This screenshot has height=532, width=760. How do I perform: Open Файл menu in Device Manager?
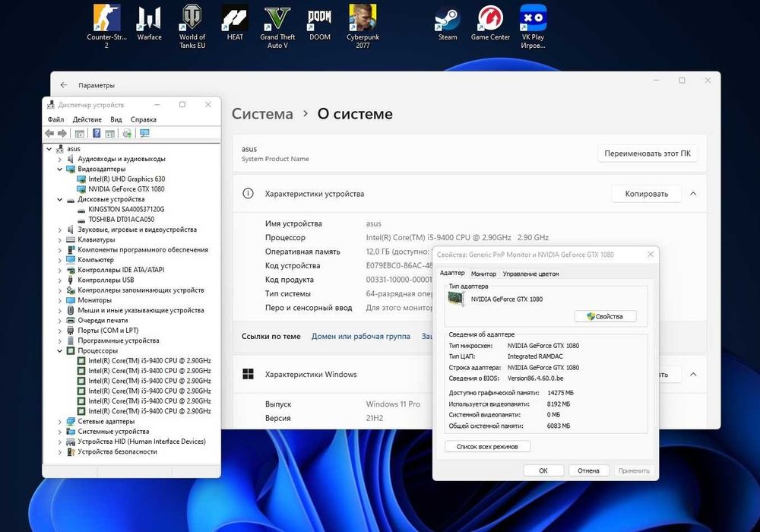pyautogui.click(x=55, y=119)
